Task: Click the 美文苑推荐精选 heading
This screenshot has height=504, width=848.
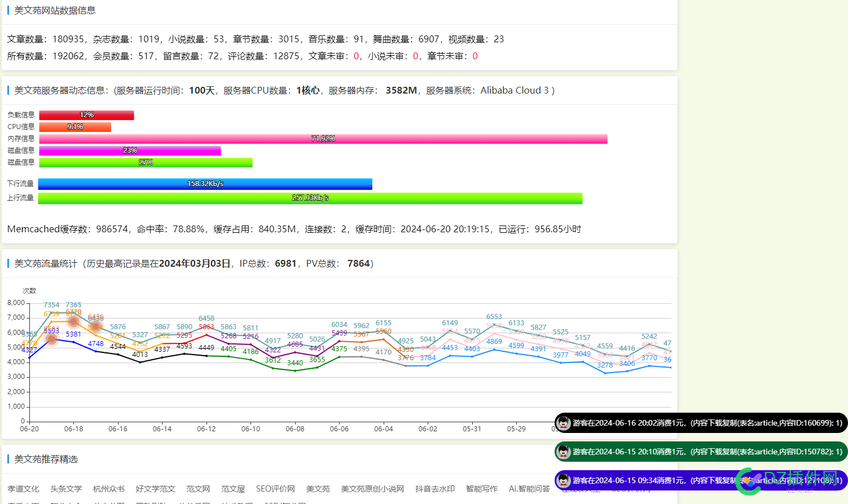Action: click(x=46, y=459)
